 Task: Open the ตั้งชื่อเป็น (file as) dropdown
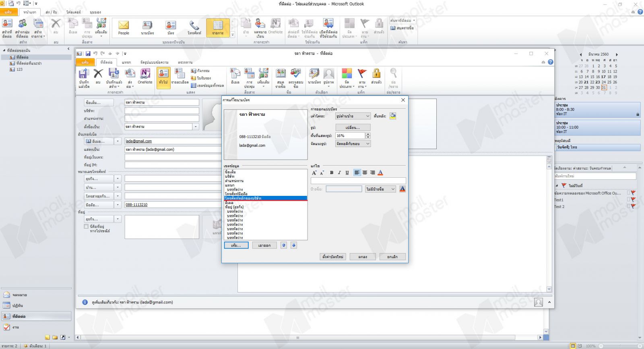tap(196, 127)
